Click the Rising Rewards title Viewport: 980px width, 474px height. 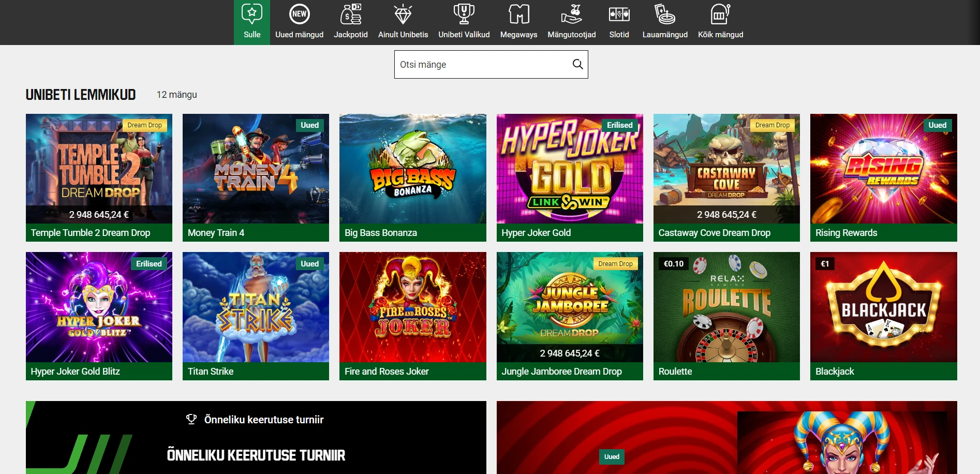coord(847,233)
